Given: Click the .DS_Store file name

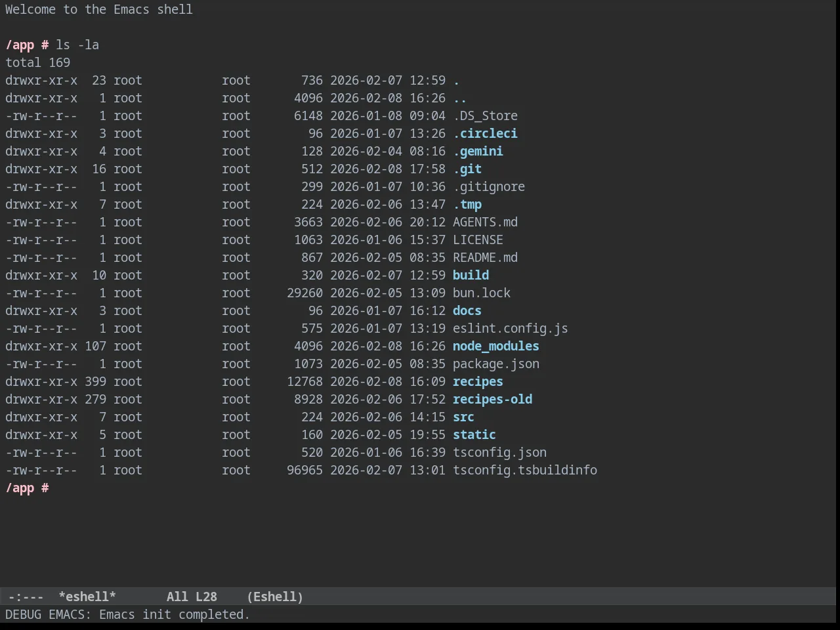Looking at the screenshot, I should 485,115.
